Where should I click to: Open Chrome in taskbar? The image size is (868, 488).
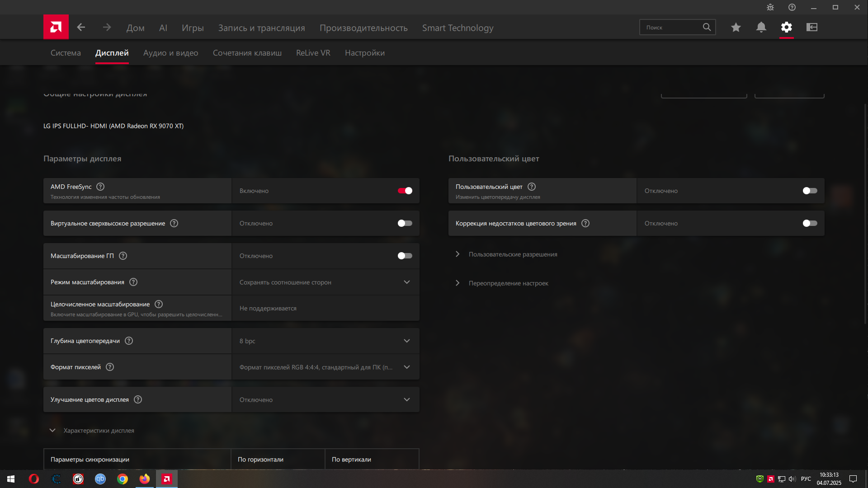point(123,479)
